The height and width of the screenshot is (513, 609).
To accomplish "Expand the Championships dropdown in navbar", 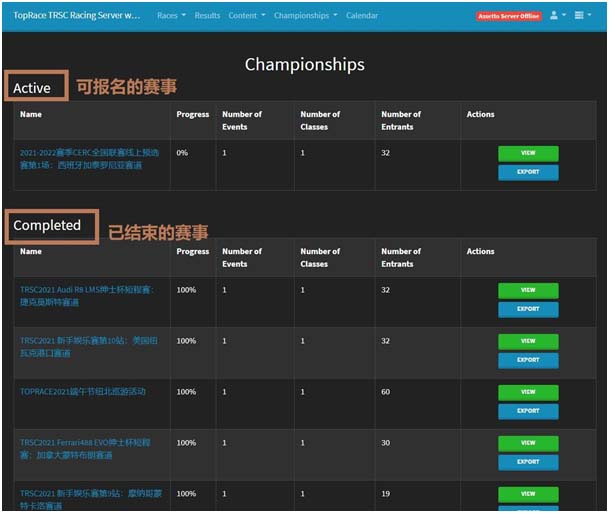I will click(x=305, y=16).
